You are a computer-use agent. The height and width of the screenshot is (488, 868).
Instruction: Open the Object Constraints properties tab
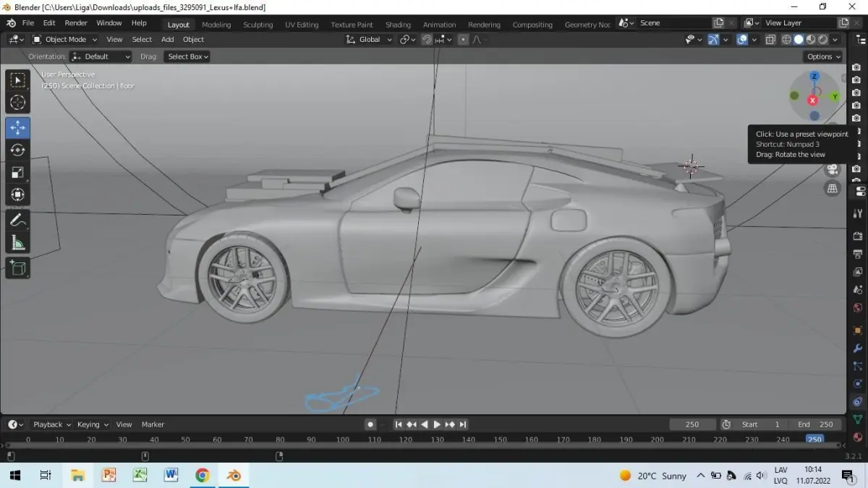(858, 401)
